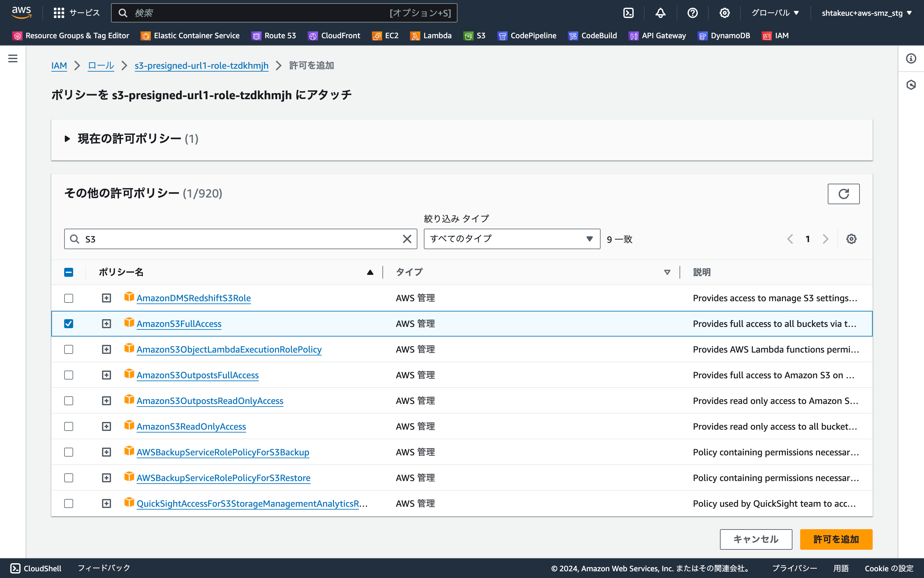Click the AWS logo home icon
The width and height of the screenshot is (924, 578).
[x=21, y=13]
